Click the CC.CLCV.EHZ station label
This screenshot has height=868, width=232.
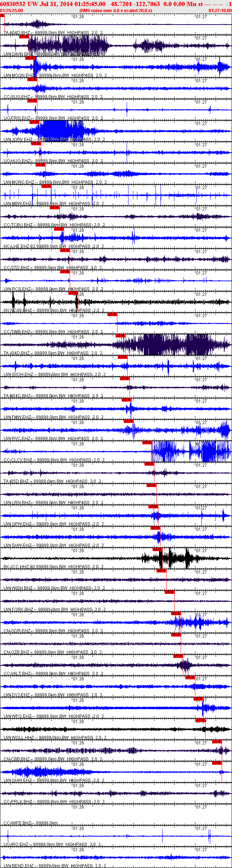[x=18, y=460]
